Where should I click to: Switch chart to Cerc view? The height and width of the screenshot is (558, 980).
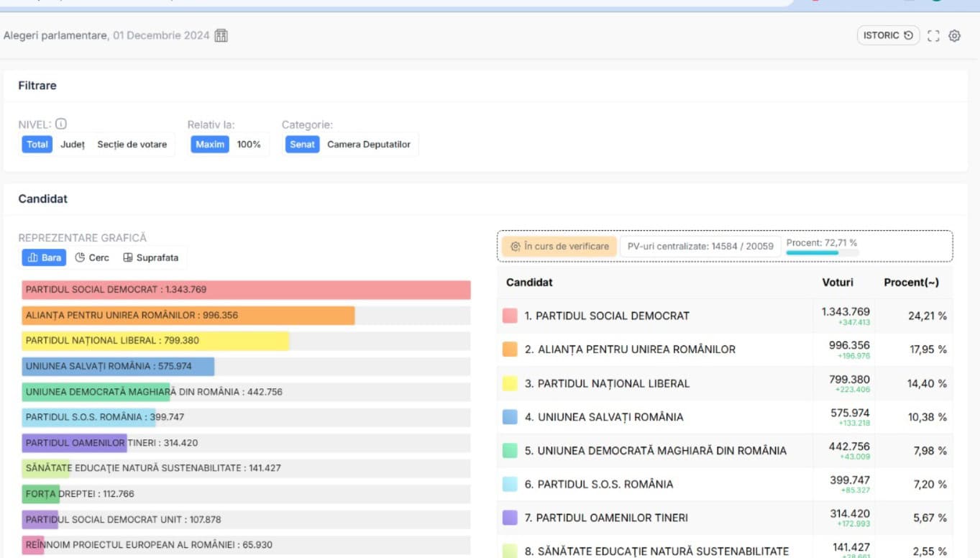(92, 257)
